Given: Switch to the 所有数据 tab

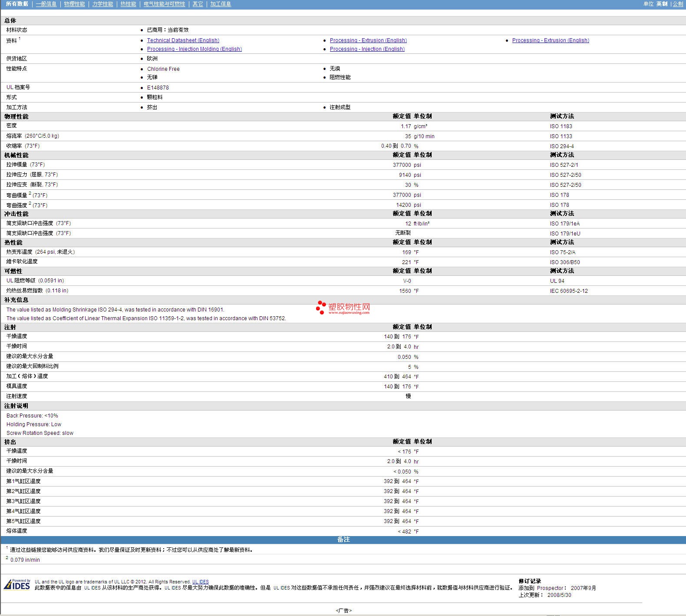Looking at the screenshot, I should pyautogui.click(x=17, y=4).
